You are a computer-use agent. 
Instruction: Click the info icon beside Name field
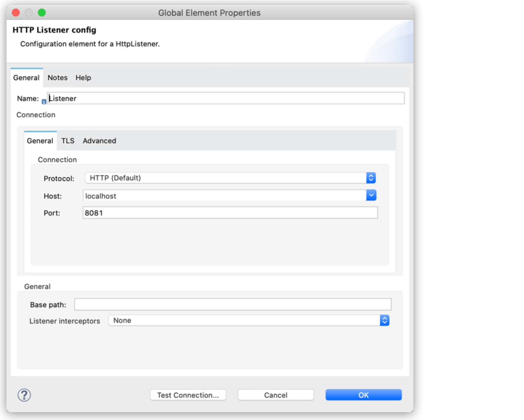tap(44, 101)
